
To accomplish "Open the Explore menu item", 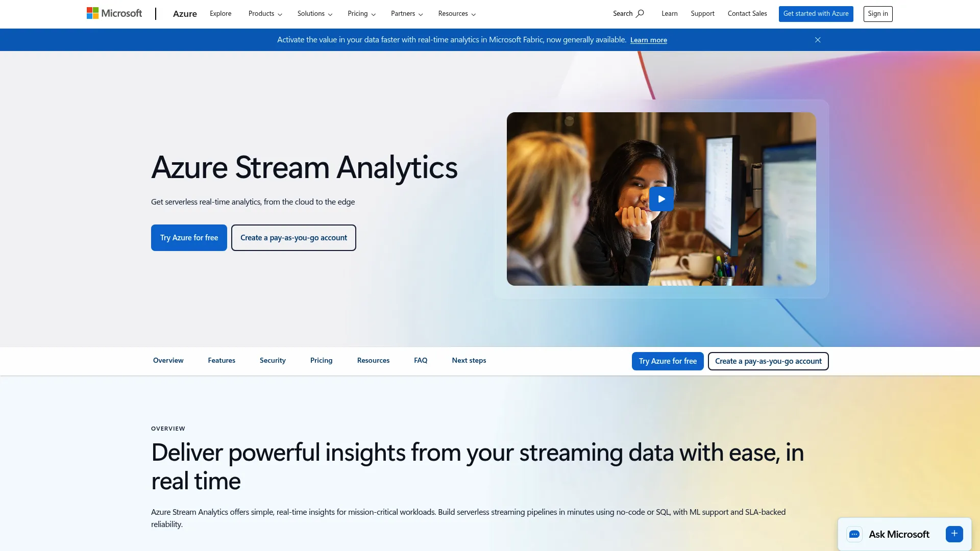I will pyautogui.click(x=220, y=14).
